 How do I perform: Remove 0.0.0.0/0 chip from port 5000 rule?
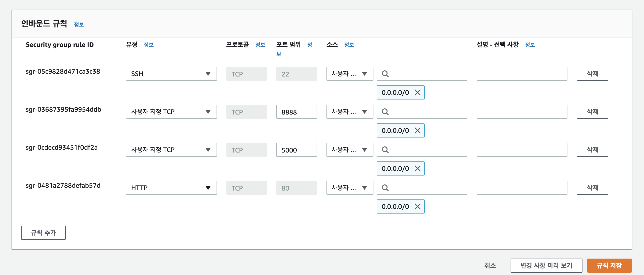click(418, 168)
